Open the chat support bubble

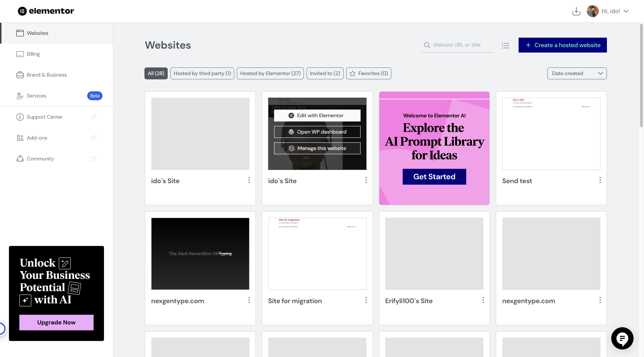click(622, 338)
